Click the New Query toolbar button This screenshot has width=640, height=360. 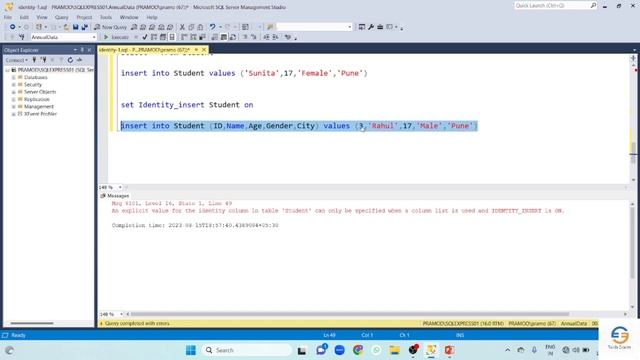(111, 27)
